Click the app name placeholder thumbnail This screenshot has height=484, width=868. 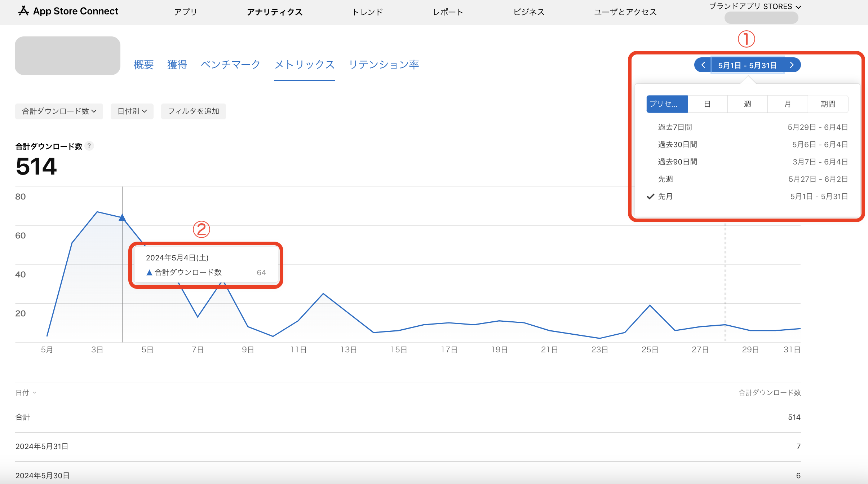pyautogui.click(x=67, y=56)
